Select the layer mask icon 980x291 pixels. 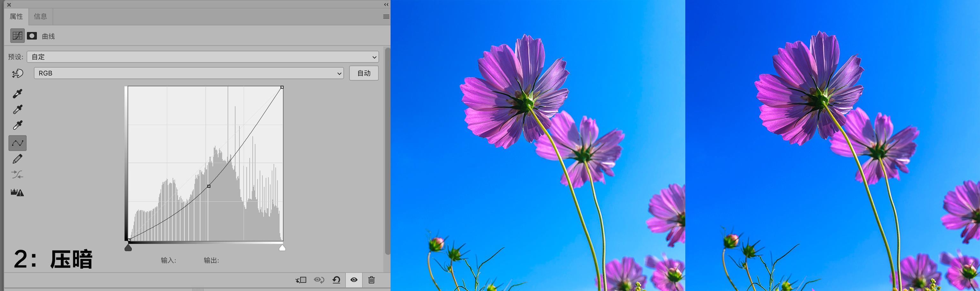[32, 36]
